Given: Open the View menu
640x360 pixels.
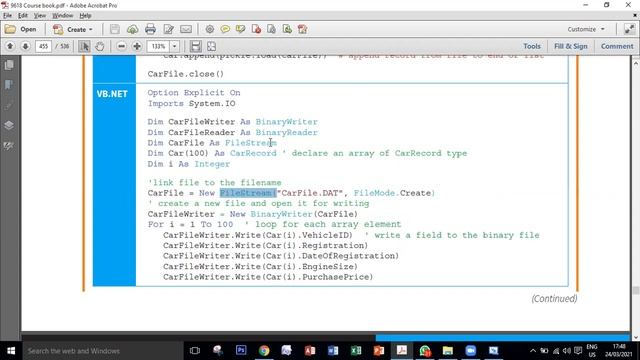Looking at the screenshot, I should (x=40, y=16).
